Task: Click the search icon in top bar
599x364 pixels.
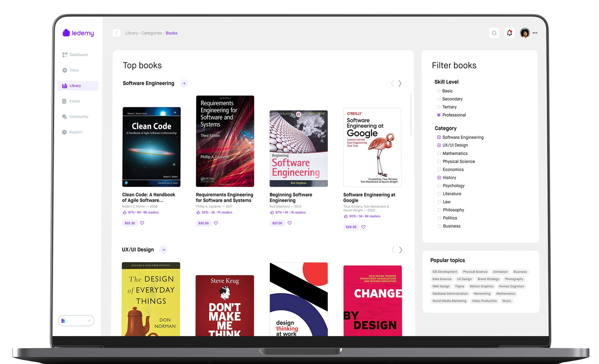Action: [x=494, y=32]
